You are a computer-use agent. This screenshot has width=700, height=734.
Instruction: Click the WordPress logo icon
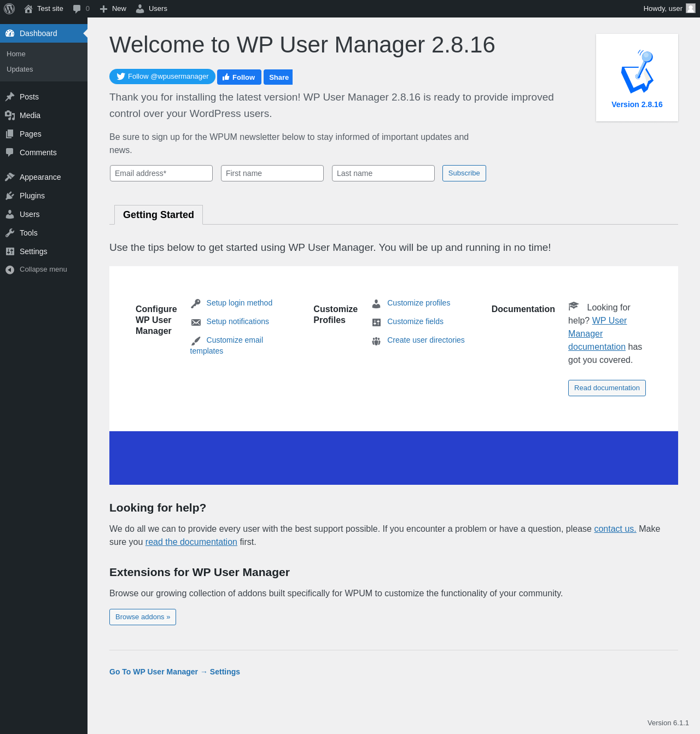pyautogui.click(x=9, y=9)
